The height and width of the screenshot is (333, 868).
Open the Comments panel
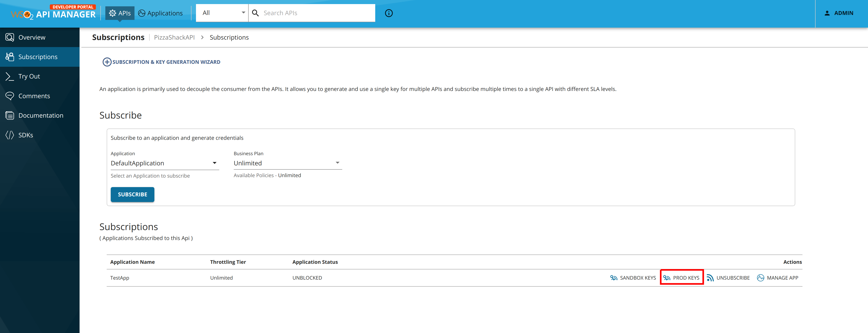(34, 96)
